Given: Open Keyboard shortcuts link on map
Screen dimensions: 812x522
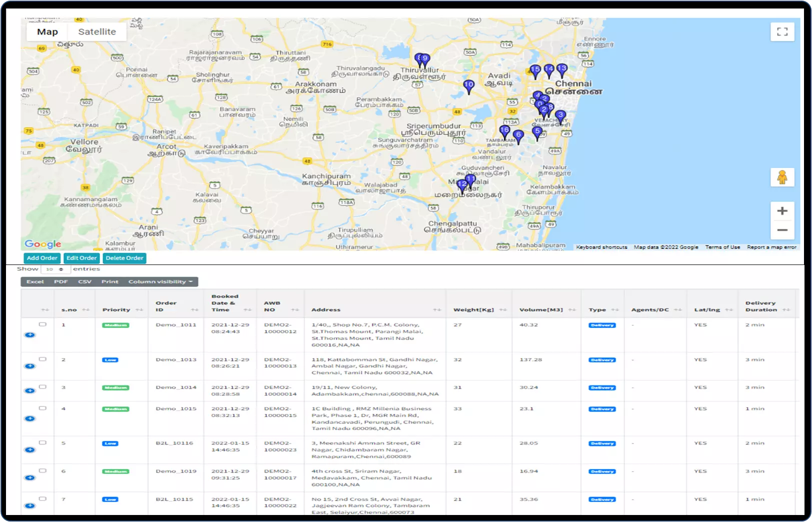Looking at the screenshot, I should click(601, 247).
